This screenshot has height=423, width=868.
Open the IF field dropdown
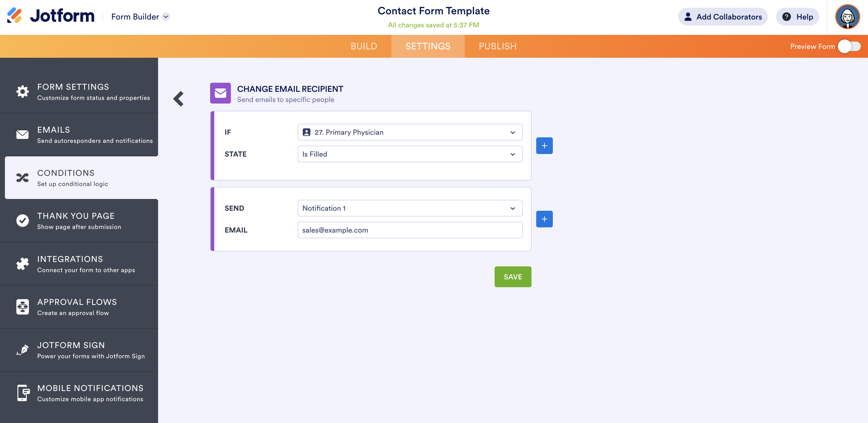click(x=410, y=132)
